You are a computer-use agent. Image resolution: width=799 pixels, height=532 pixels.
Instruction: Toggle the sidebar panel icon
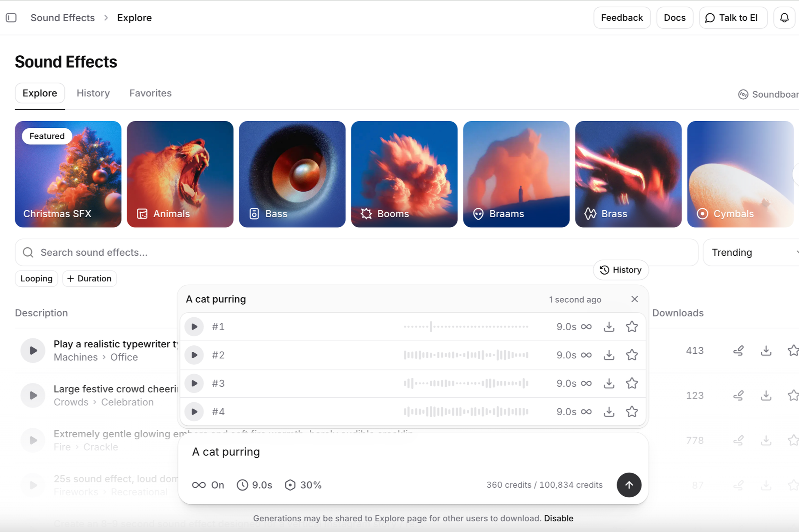click(11, 18)
